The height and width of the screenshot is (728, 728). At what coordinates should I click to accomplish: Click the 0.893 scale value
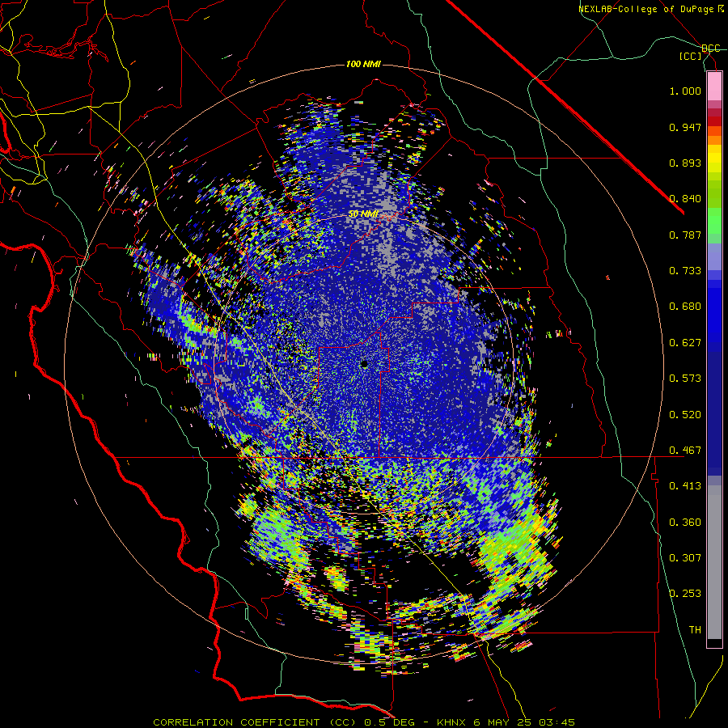pos(685,163)
